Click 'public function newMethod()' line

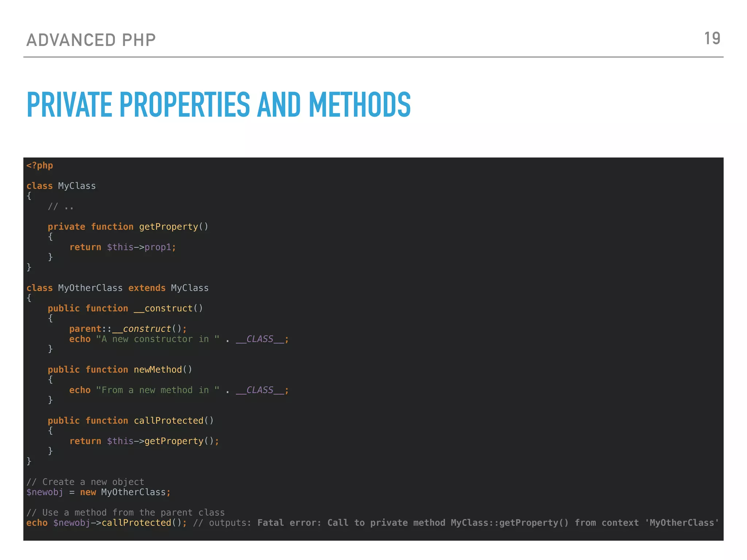pos(120,370)
